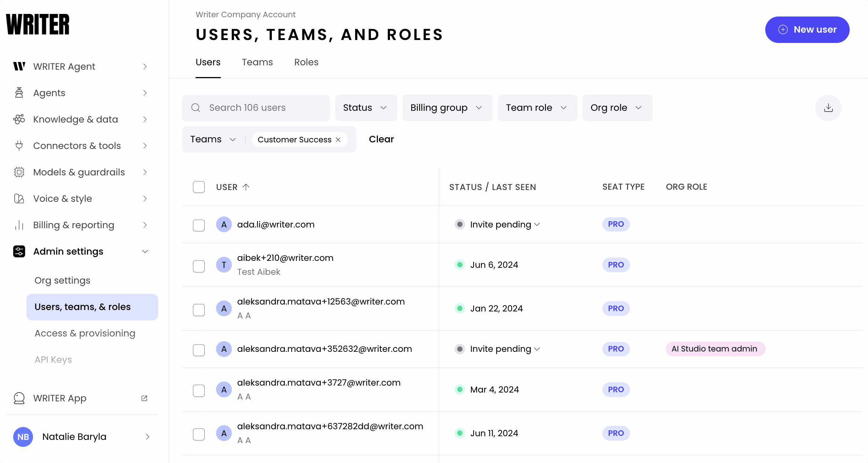868x463 pixels.
Task: Switch to the Teams tab
Action: [257, 62]
